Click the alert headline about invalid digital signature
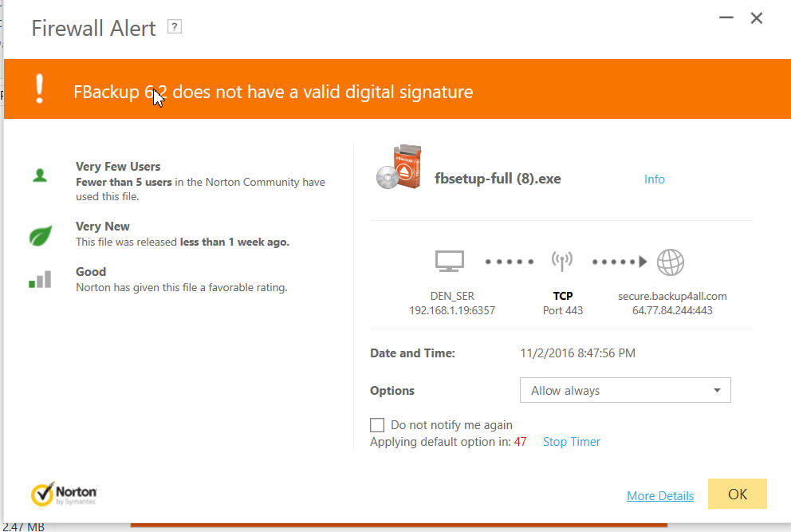Image resolution: width=791 pixels, height=532 pixels. tap(274, 92)
